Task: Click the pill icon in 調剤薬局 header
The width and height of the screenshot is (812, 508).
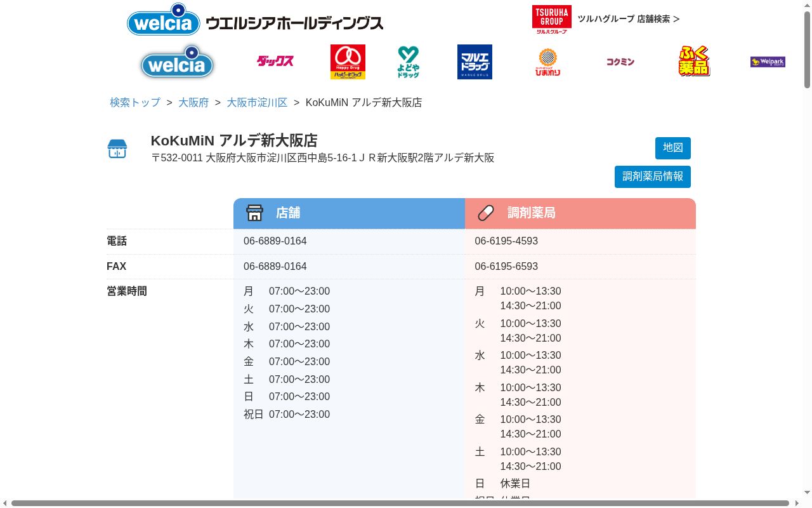Action: point(486,213)
